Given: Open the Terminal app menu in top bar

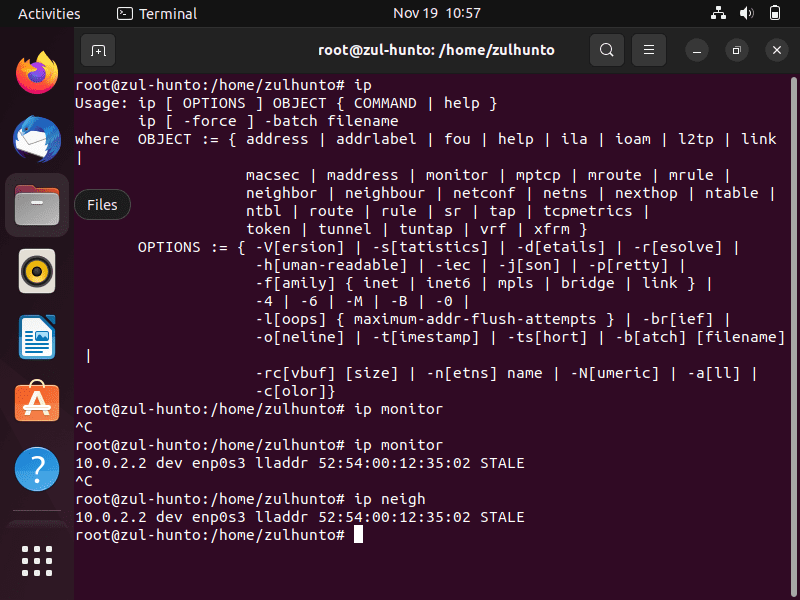Looking at the screenshot, I should coord(157,13).
